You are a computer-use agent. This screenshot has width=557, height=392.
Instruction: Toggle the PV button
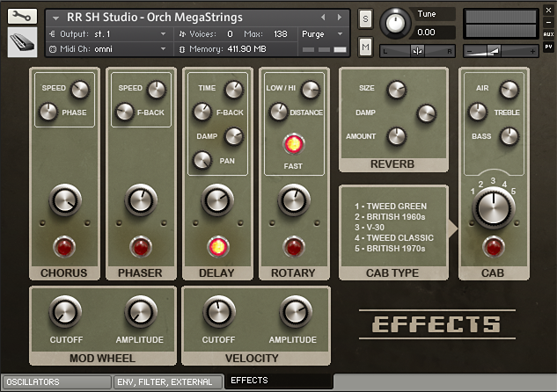548,47
